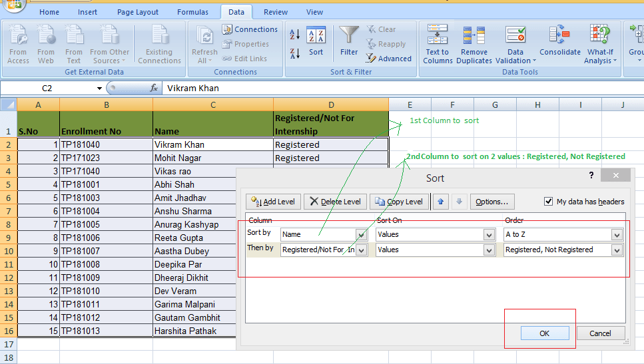644x364 pixels.
Task: Select cell with Garima Malpani
Action: pos(194,304)
